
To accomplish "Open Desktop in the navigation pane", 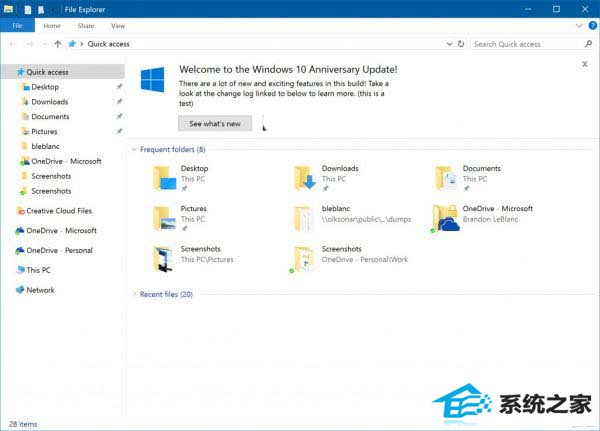I will click(45, 87).
